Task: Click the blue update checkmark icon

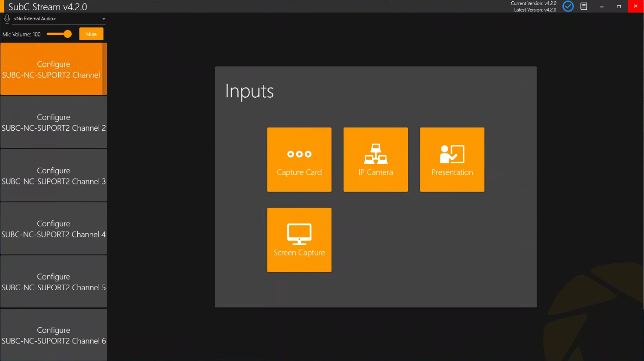Action: (568, 6)
